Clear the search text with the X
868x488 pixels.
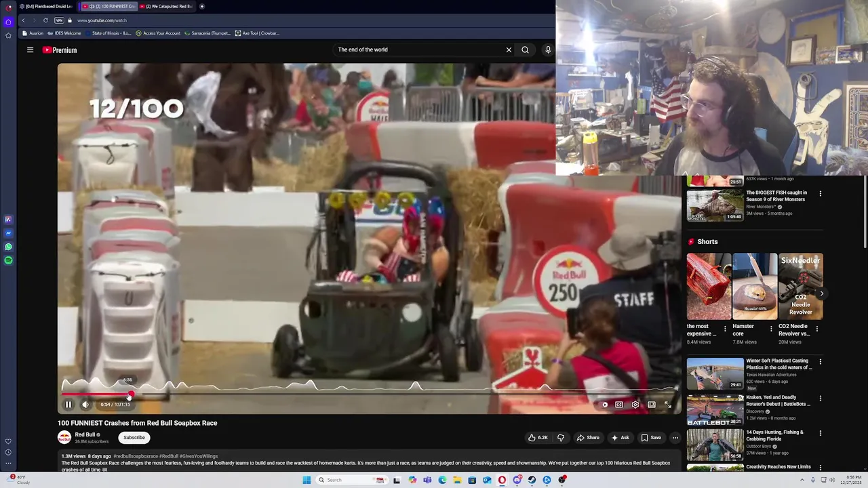[509, 49]
